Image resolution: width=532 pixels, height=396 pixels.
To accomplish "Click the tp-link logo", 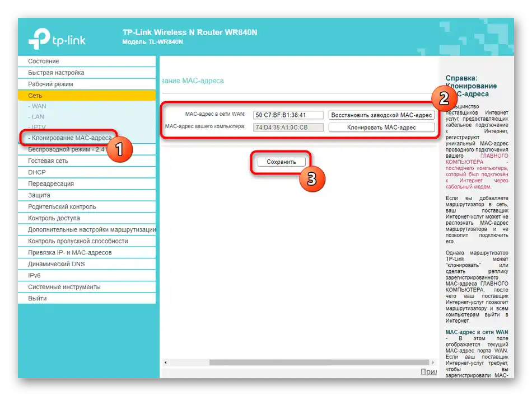I will click(x=57, y=39).
